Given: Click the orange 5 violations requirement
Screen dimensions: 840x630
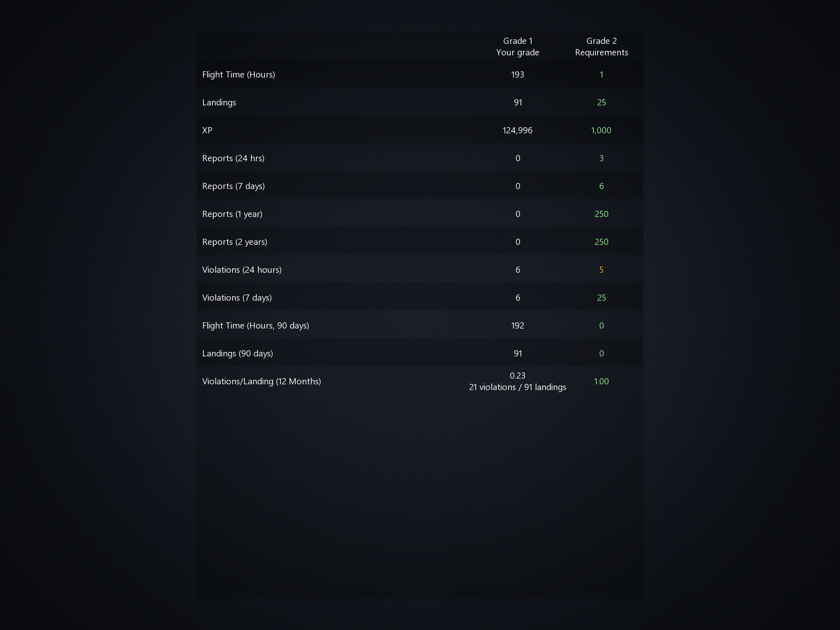Looking at the screenshot, I should click(601, 270).
